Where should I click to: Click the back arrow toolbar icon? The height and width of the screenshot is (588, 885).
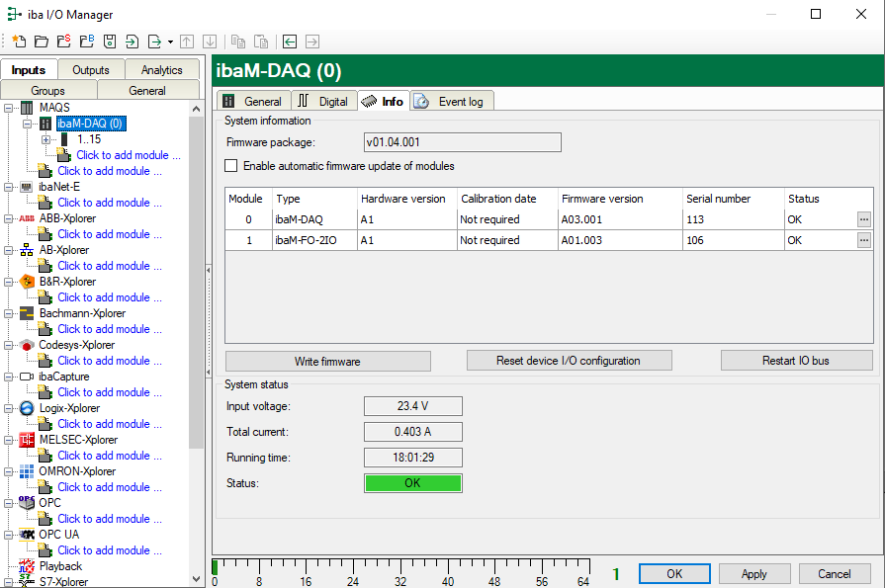point(290,42)
